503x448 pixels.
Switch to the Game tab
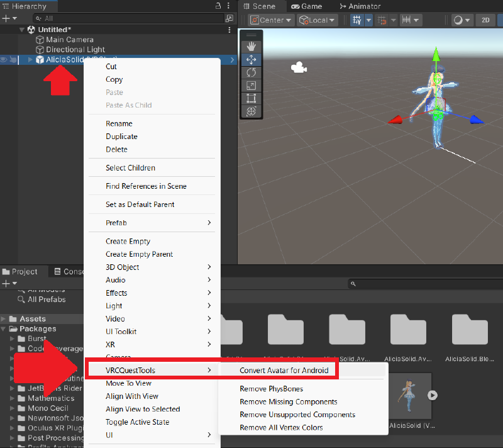(x=306, y=6)
